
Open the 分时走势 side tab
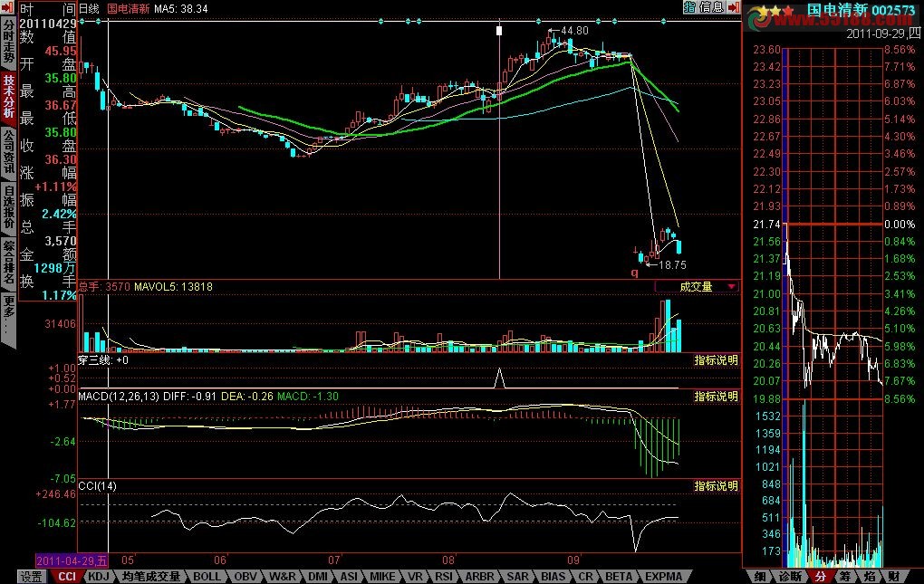tap(8, 42)
